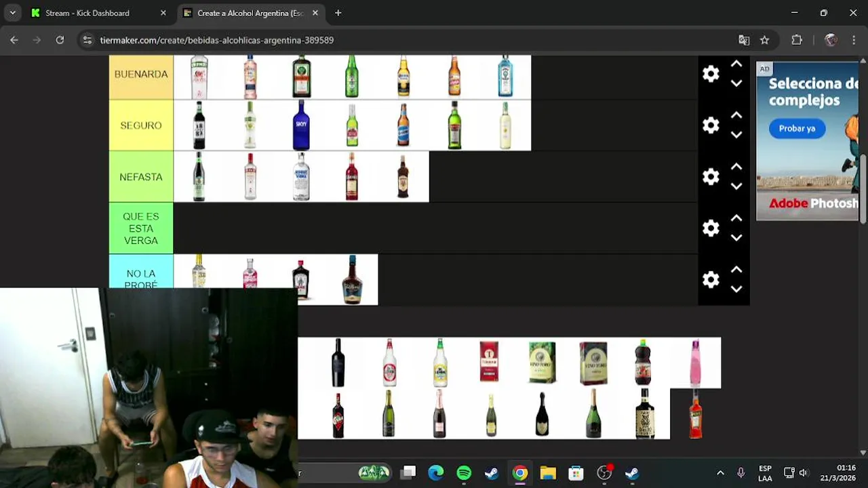868x488 pixels.
Task: Show hidden system tray icons
Action: click(x=720, y=472)
